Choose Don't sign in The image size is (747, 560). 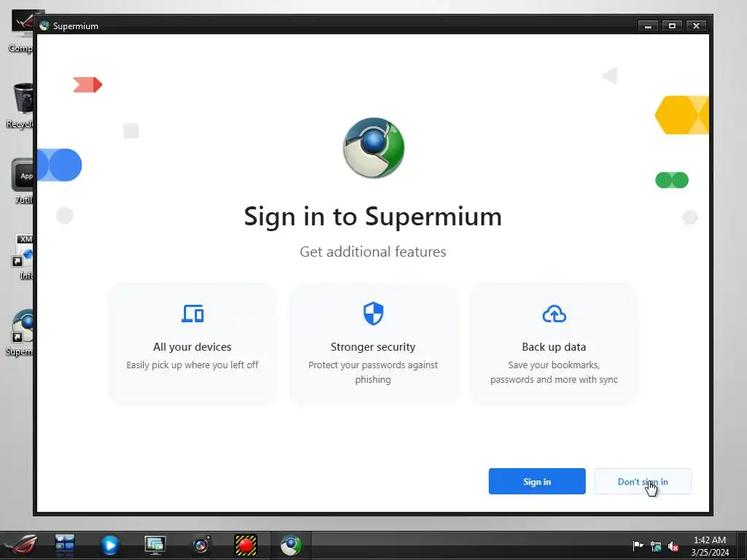pyautogui.click(x=643, y=481)
